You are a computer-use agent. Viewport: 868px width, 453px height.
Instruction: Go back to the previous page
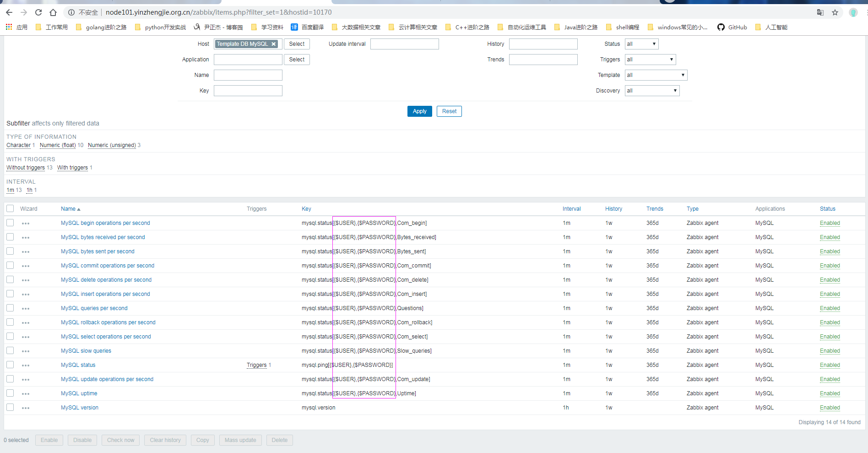[x=9, y=12]
